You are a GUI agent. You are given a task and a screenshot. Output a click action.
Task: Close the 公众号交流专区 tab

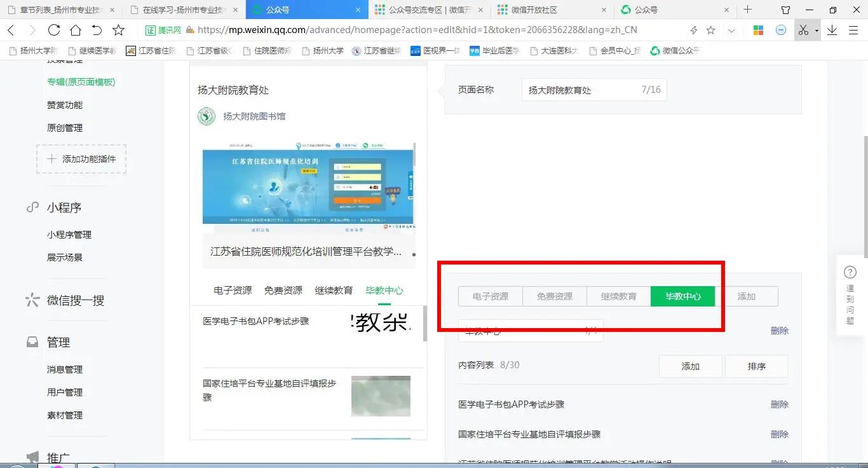[x=480, y=10]
